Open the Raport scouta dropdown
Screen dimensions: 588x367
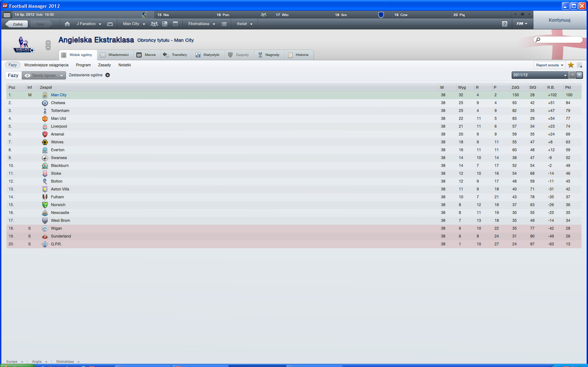549,65
